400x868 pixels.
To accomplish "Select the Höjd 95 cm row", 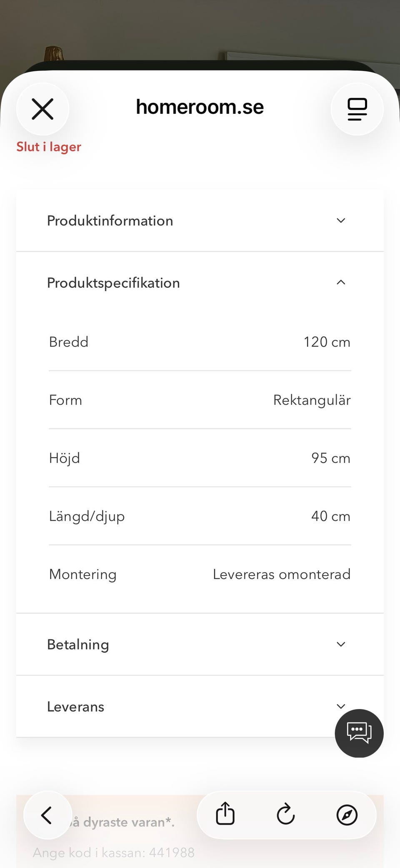I will click(200, 458).
